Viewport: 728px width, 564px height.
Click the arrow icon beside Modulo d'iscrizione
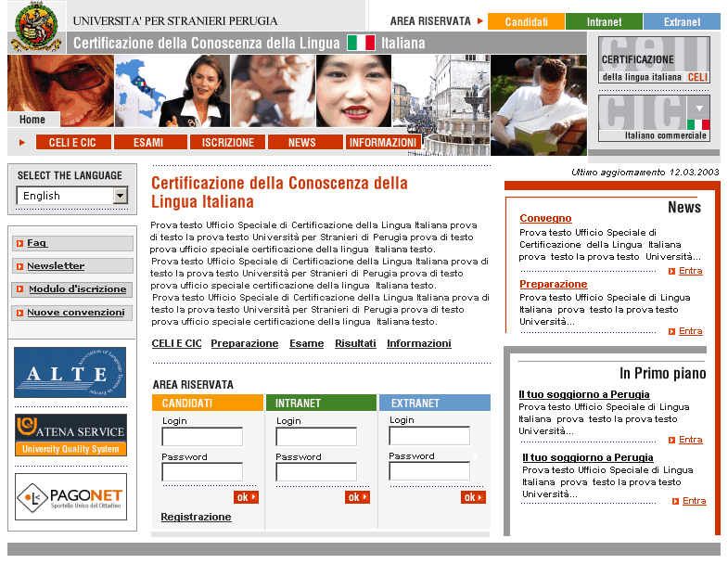tap(19, 289)
